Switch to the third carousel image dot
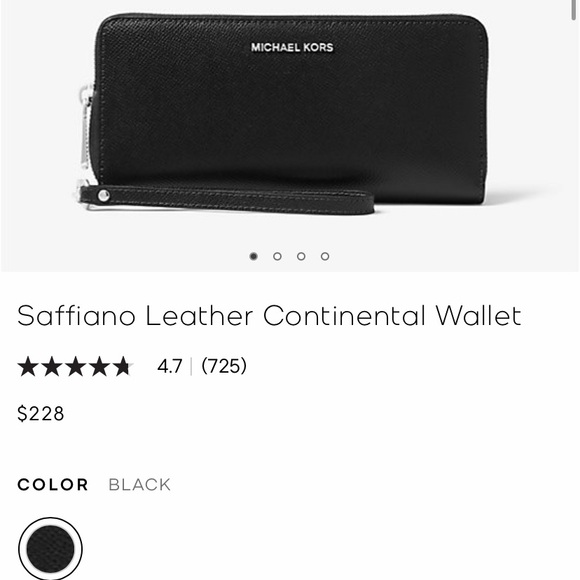This screenshot has height=580, width=580. point(301,256)
